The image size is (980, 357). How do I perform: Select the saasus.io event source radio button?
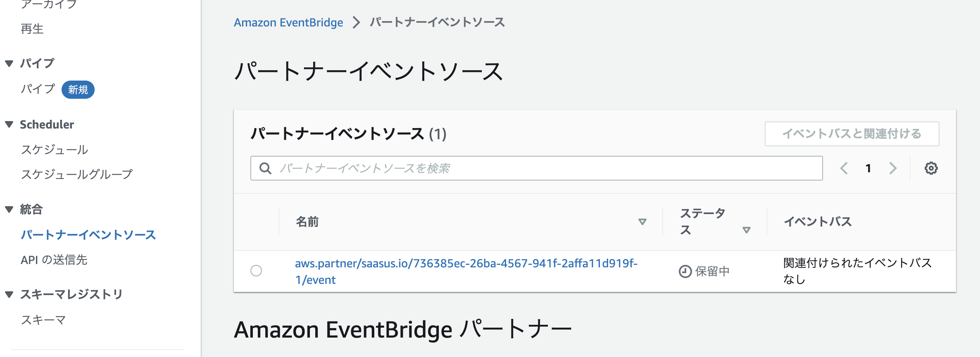256,271
